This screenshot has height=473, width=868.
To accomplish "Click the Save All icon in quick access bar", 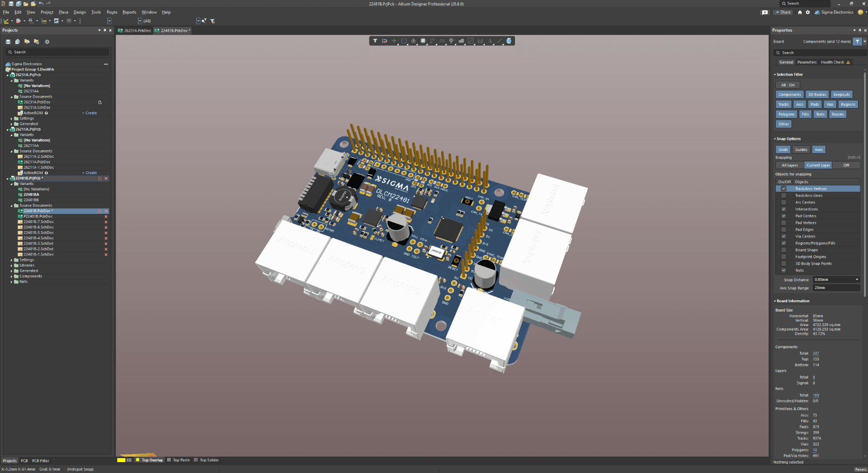I will point(19,4).
